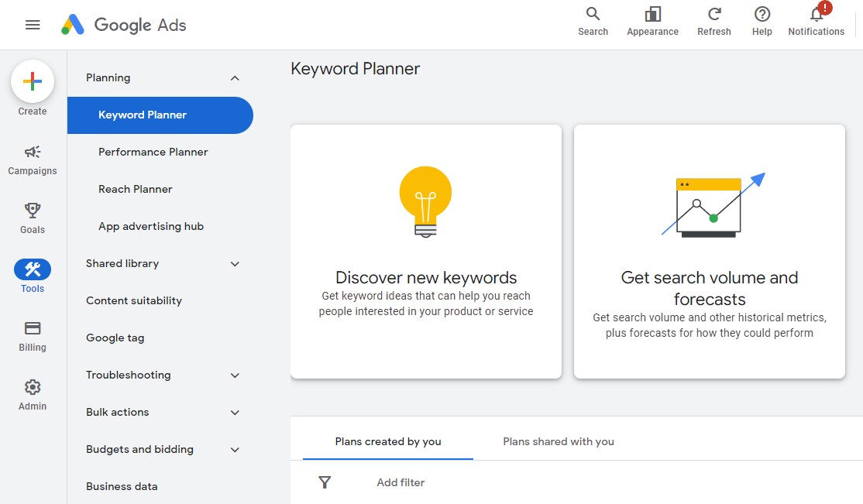This screenshot has width=863, height=504.
Task: Click the Add filter field
Action: tap(401, 482)
